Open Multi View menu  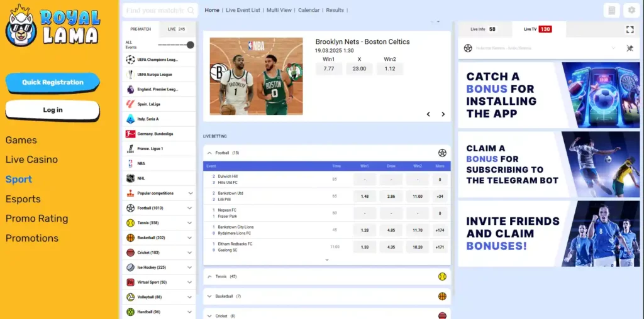[279, 10]
